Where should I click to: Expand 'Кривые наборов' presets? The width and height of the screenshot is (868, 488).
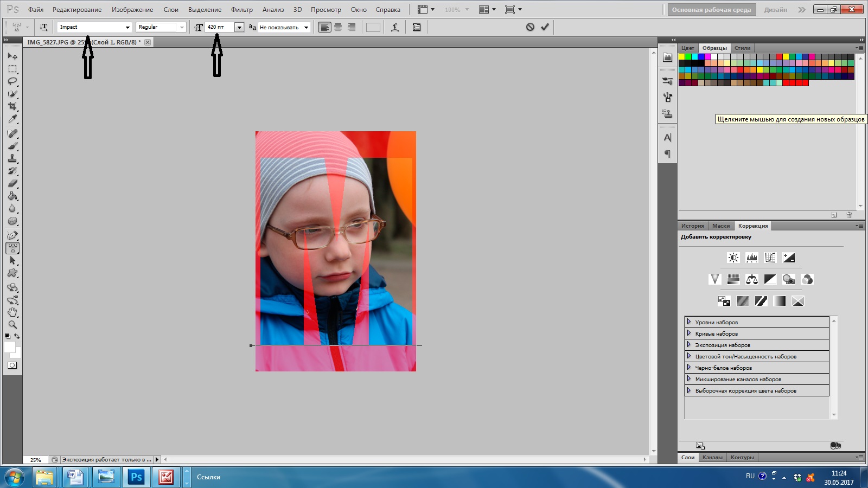point(689,333)
